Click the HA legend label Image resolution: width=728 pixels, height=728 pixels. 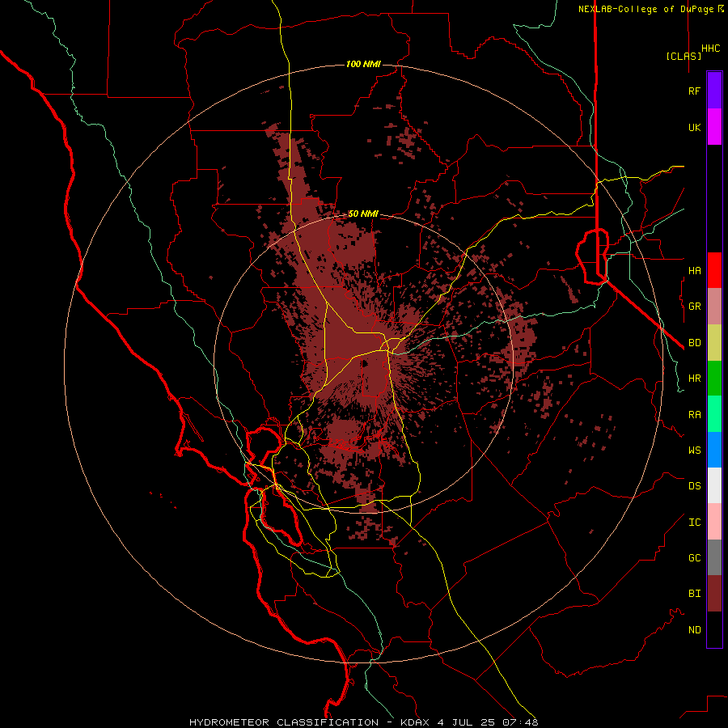point(694,270)
